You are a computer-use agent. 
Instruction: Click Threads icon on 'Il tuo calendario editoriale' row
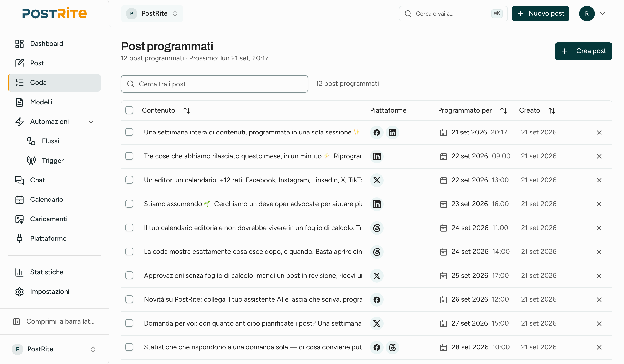point(377,228)
